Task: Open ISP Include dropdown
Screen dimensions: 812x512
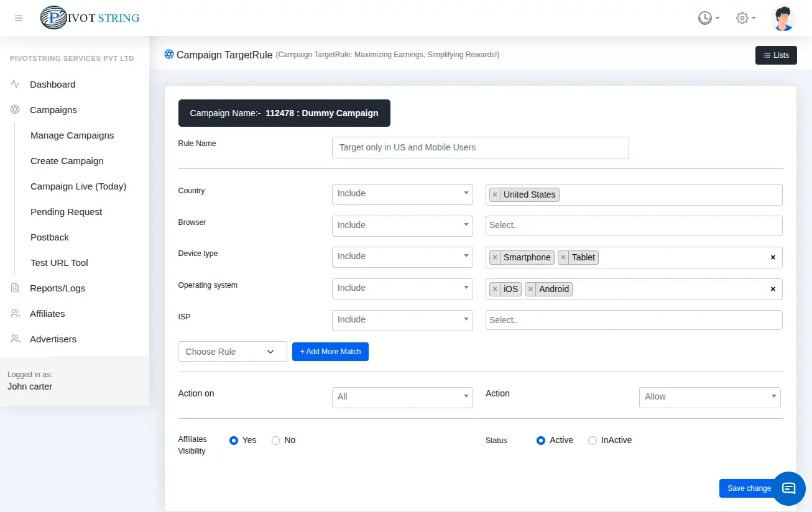Action: pos(402,320)
